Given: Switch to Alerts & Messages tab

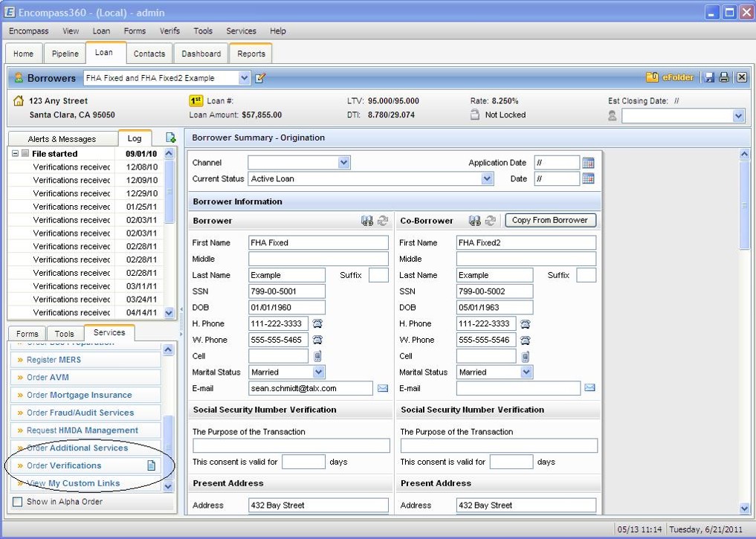Looking at the screenshot, I should tap(62, 139).
